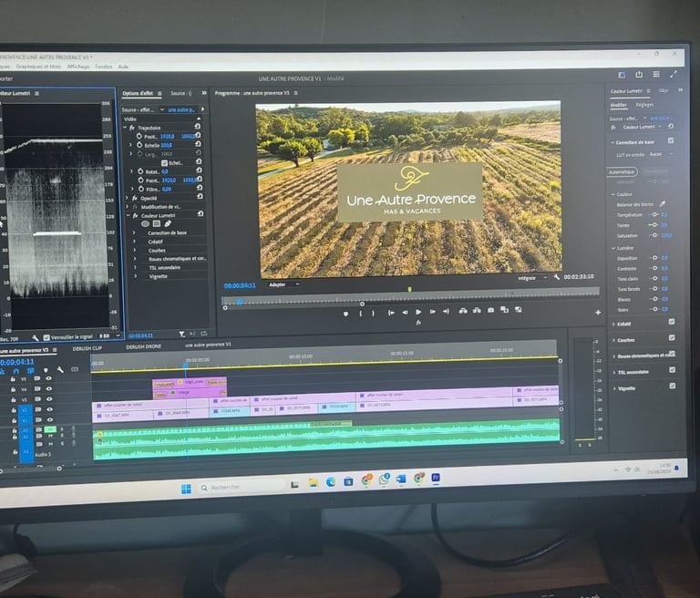This screenshot has width=700, height=598.
Task: Toggle timeline magnet snap icon
Action: point(16,371)
